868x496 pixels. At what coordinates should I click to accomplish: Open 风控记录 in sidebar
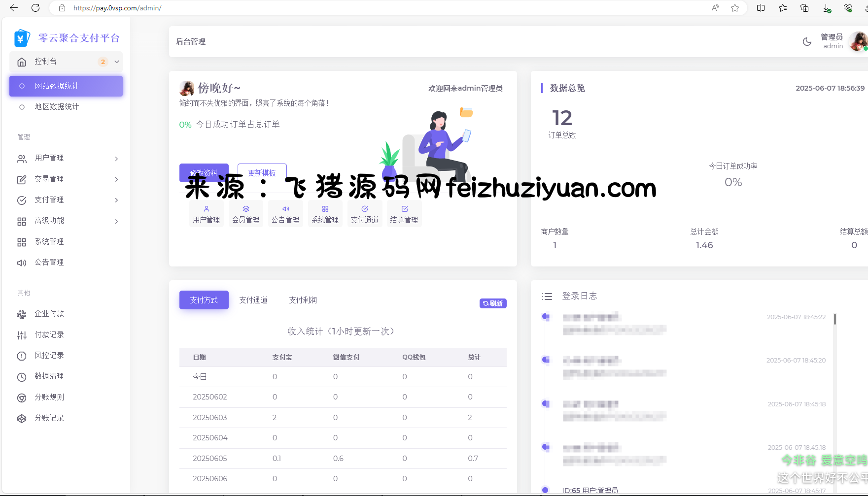[49, 356]
